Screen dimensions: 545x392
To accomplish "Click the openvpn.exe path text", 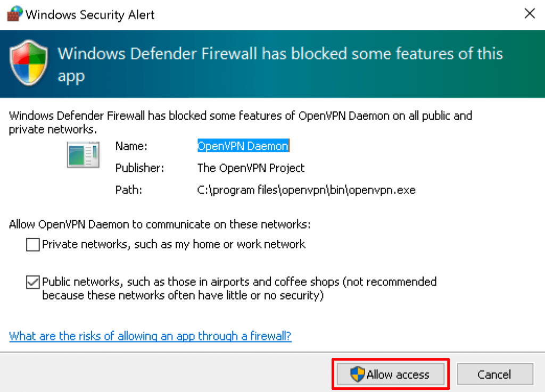I will pyautogui.click(x=306, y=190).
